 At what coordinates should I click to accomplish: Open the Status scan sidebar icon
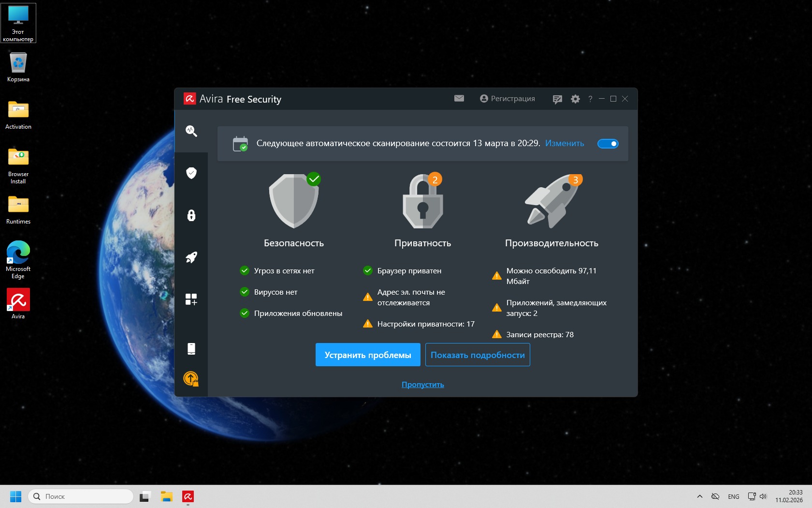click(x=191, y=131)
